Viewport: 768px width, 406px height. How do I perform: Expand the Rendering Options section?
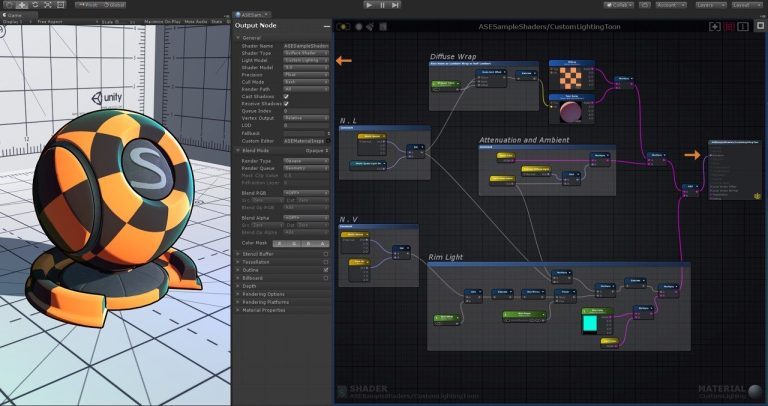pyautogui.click(x=265, y=293)
